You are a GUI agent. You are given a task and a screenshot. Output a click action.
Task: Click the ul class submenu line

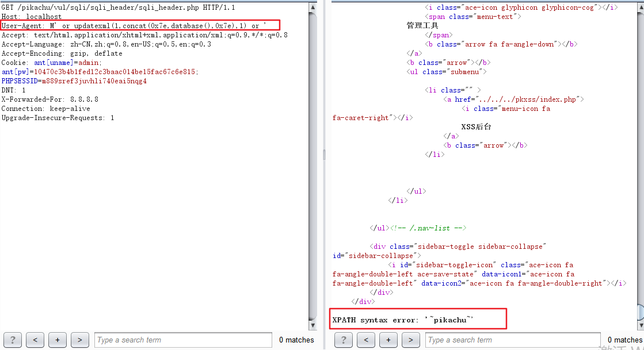[x=447, y=72]
